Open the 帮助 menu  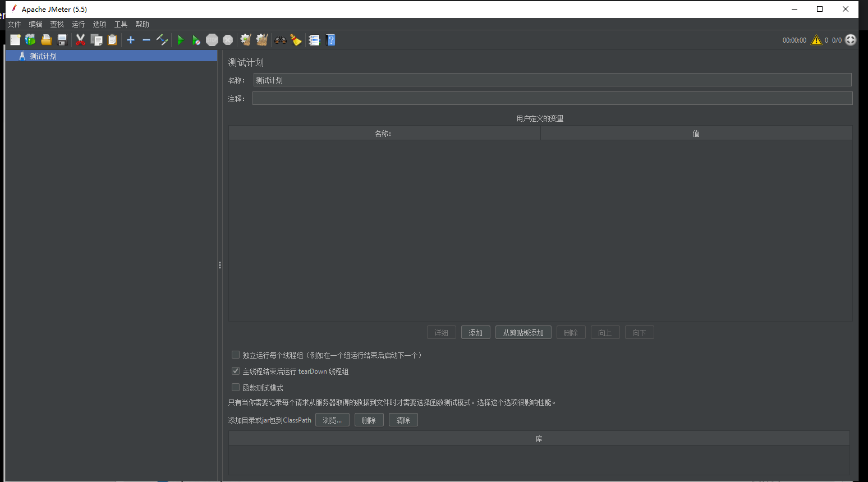point(142,24)
